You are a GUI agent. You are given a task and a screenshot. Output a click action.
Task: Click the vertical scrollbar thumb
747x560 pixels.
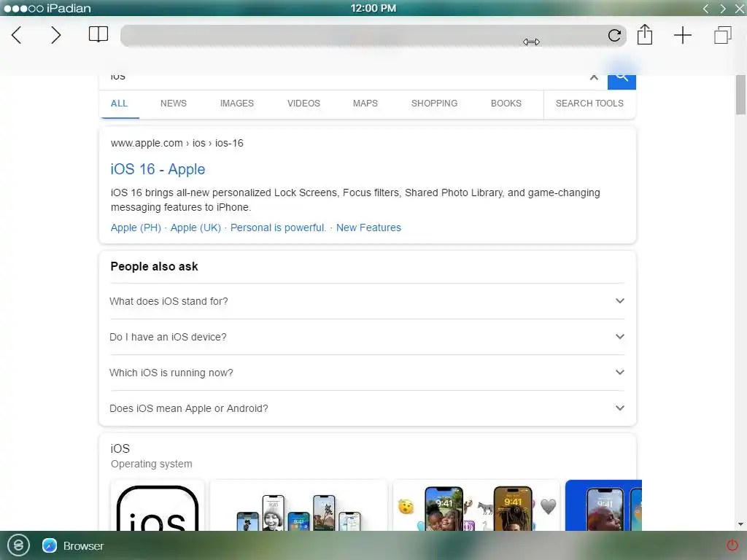point(740,94)
